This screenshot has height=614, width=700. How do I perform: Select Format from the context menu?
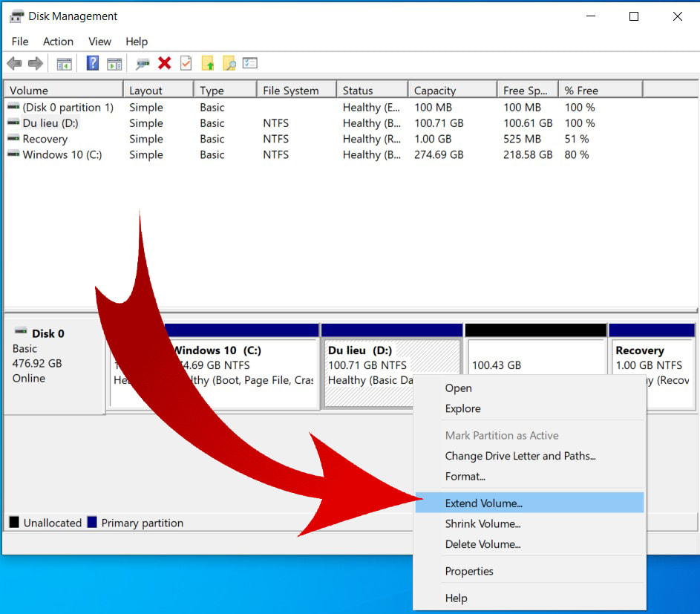(465, 477)
